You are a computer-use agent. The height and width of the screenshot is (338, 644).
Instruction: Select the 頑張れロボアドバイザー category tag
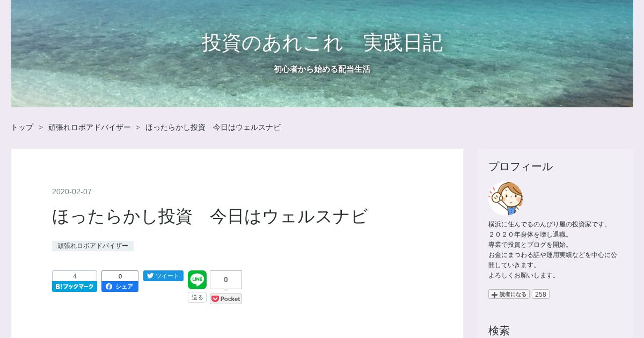pyautogui.click(x=93, y=246)
